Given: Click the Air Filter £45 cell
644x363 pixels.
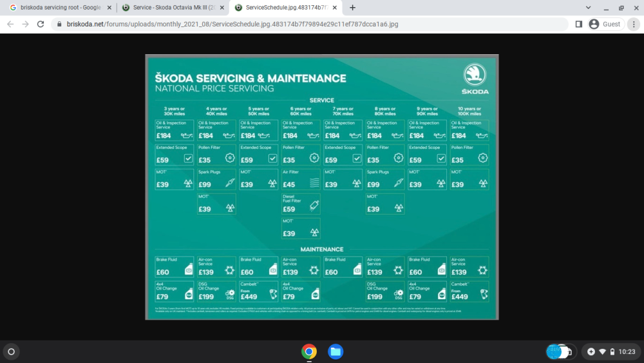Looking at the screenshot, I should (301, 179).
